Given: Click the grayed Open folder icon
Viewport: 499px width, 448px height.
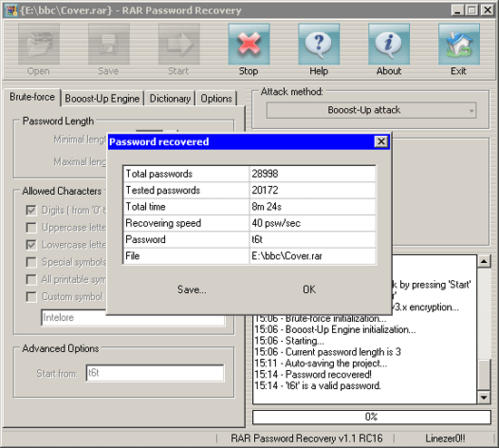Looking at the screenshot, I should click(39, 44).
